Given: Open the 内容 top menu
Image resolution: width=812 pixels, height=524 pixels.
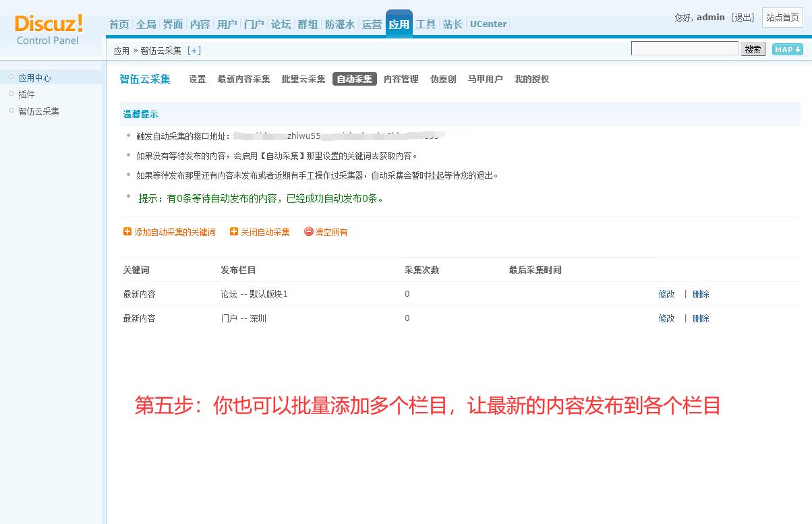Looking at the screenshot, I should [x=200, y=24].
